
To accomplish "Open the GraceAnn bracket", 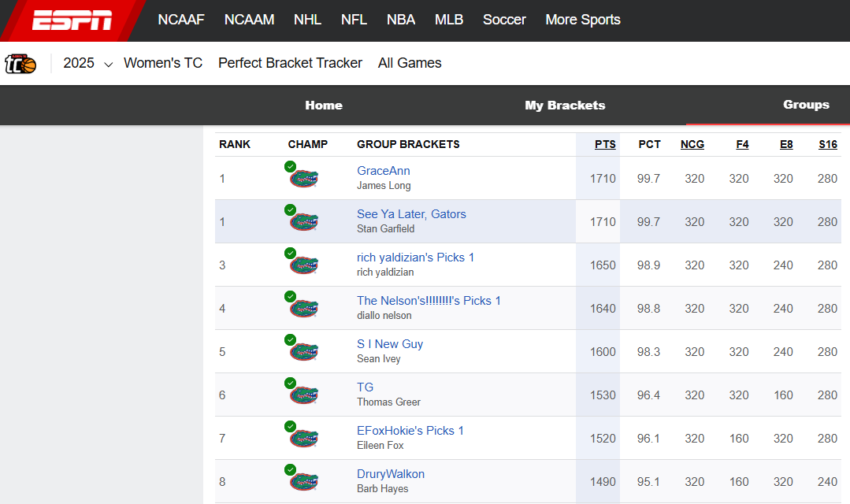I will [384, 171].
